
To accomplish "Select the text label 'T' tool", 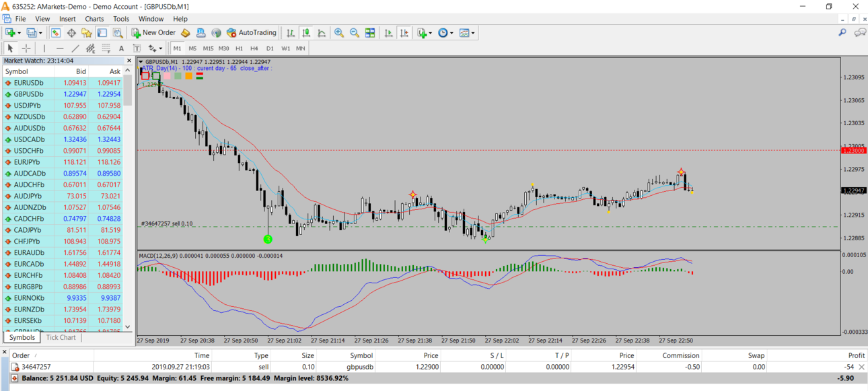I will click(x=137, y=48).
